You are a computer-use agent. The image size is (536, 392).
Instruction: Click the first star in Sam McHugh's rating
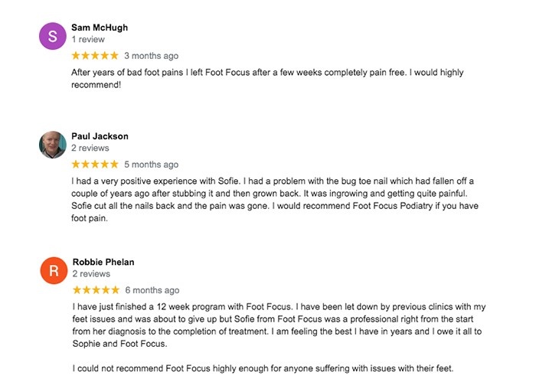(76, 55)
